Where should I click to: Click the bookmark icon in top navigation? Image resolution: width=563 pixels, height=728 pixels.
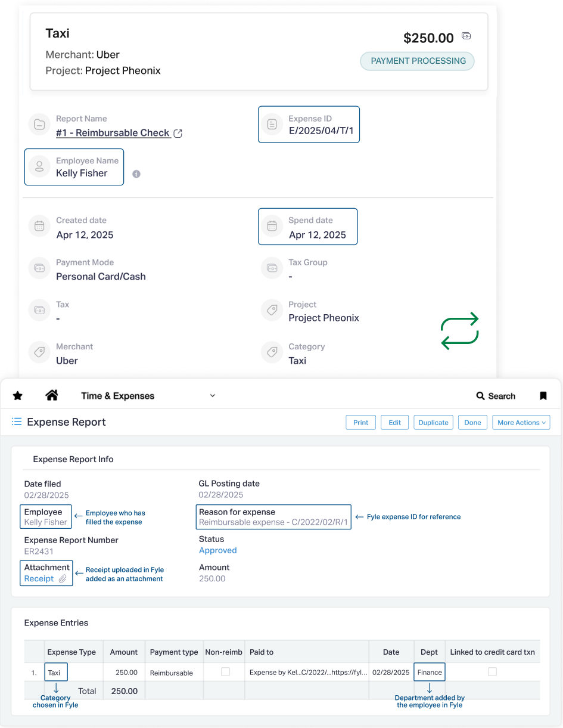tap(543, 395)
